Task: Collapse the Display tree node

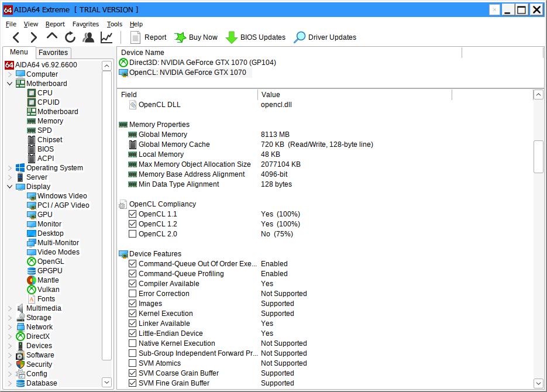Action: (x=10, y=187)
